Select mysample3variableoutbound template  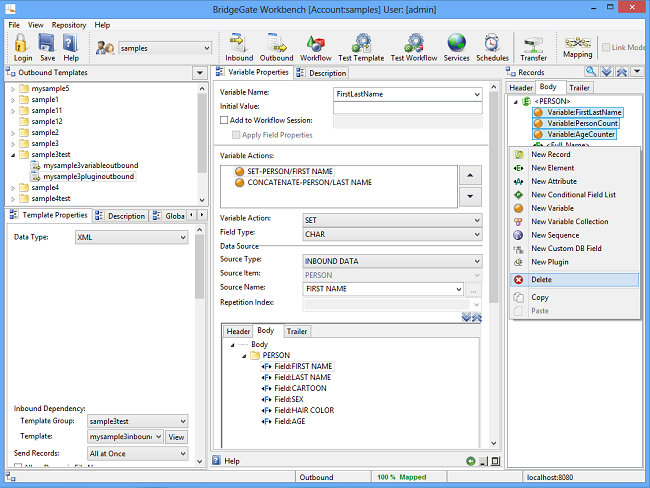[85, 165]
